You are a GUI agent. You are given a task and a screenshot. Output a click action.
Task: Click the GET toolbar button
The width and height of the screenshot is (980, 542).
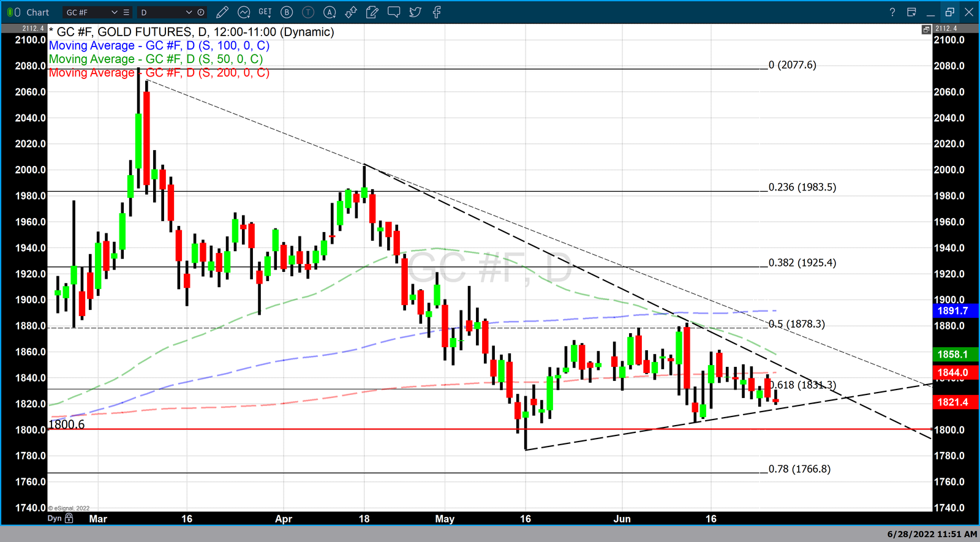pyautogui.click(x=265, y=12)
